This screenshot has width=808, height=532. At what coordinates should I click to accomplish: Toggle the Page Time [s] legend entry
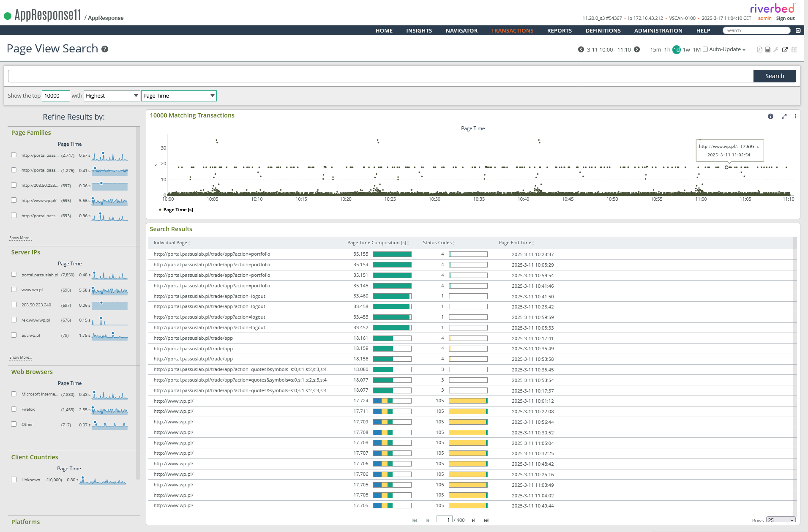(176, 210)
